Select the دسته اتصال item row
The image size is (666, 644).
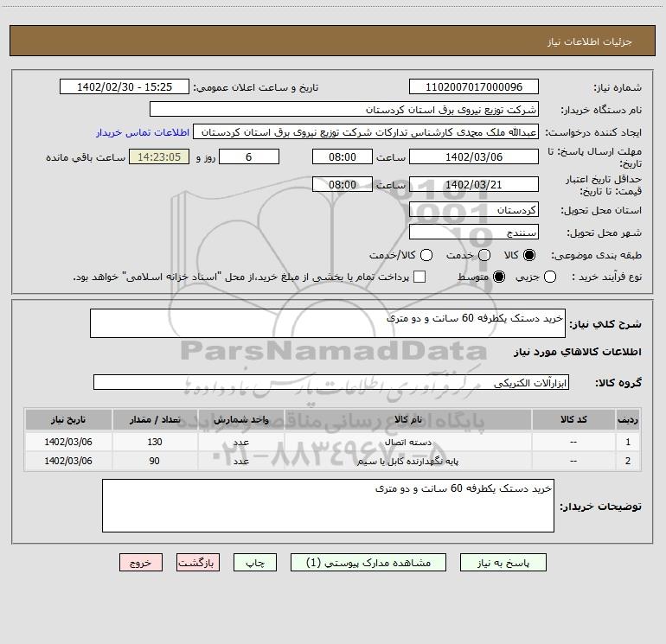pos(333,442)
